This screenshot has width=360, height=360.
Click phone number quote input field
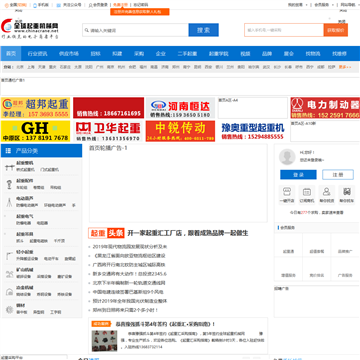pos(284,30)
